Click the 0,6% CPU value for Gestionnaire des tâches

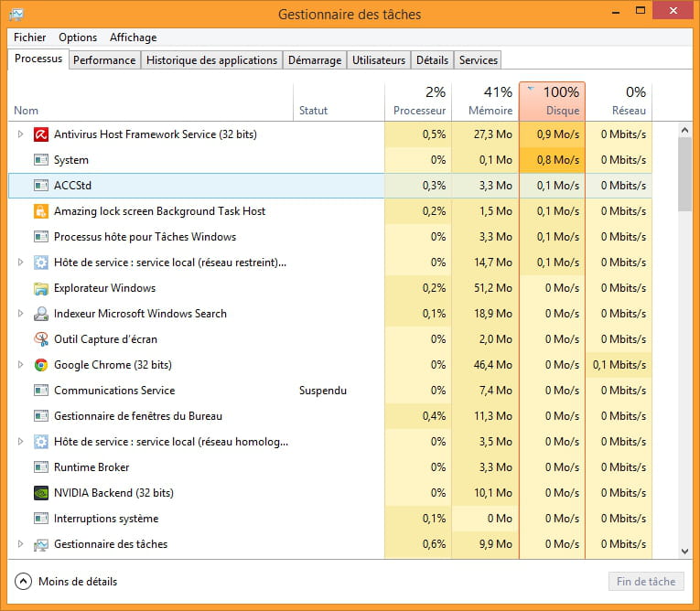pyautogui.click(x=434, y=544)
